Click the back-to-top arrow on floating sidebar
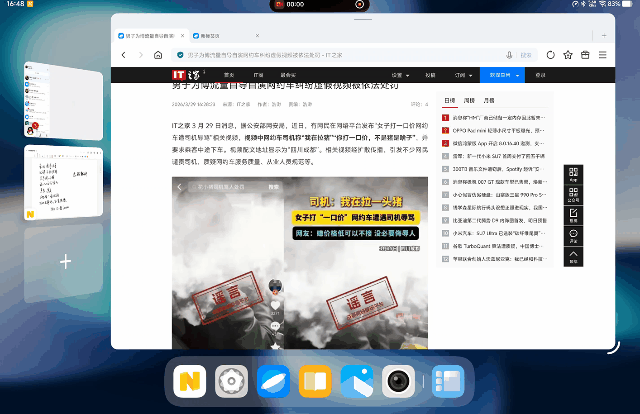The height and width of the screenshot is (414, 640). pyautogui.click(x=574, y=257)
